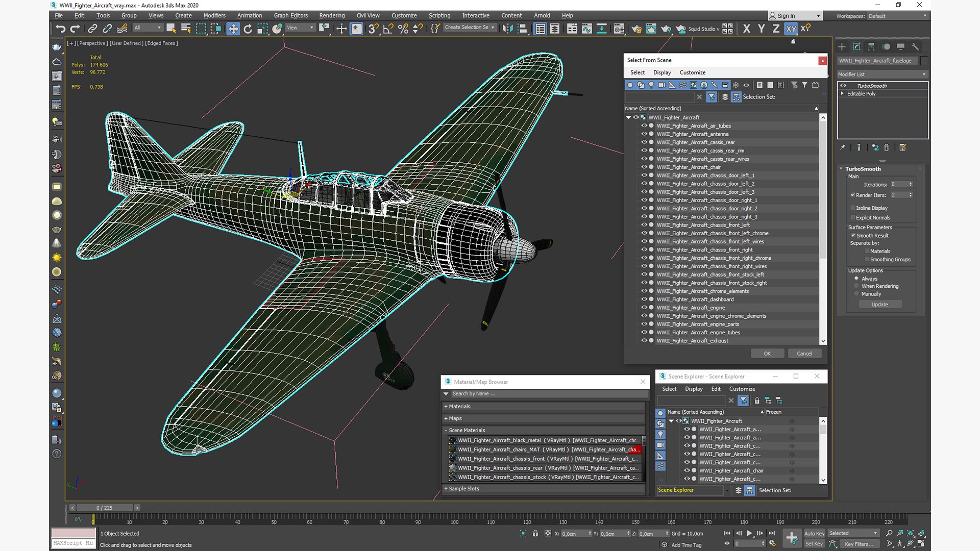Screen dimensions: 980x551
Task: Toggle TurboSmooth modifier visibility eye
Action: (843, 86)
